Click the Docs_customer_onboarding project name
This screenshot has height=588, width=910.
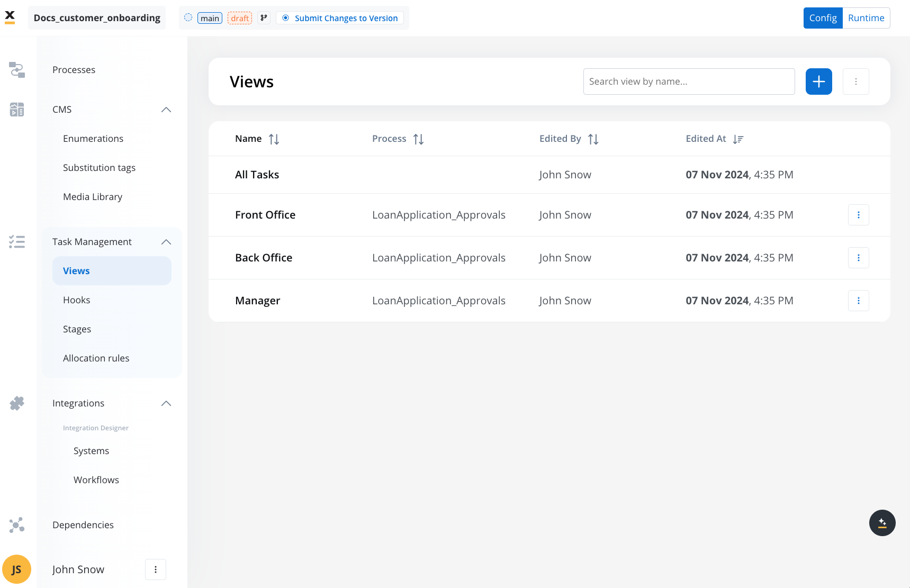[x=97, y=18]
